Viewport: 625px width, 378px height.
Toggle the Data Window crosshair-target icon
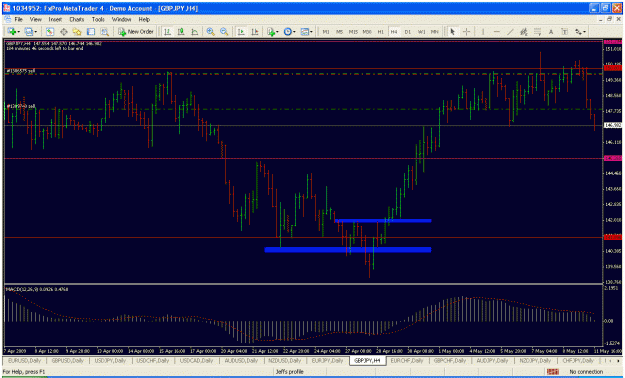click(63, 32)
